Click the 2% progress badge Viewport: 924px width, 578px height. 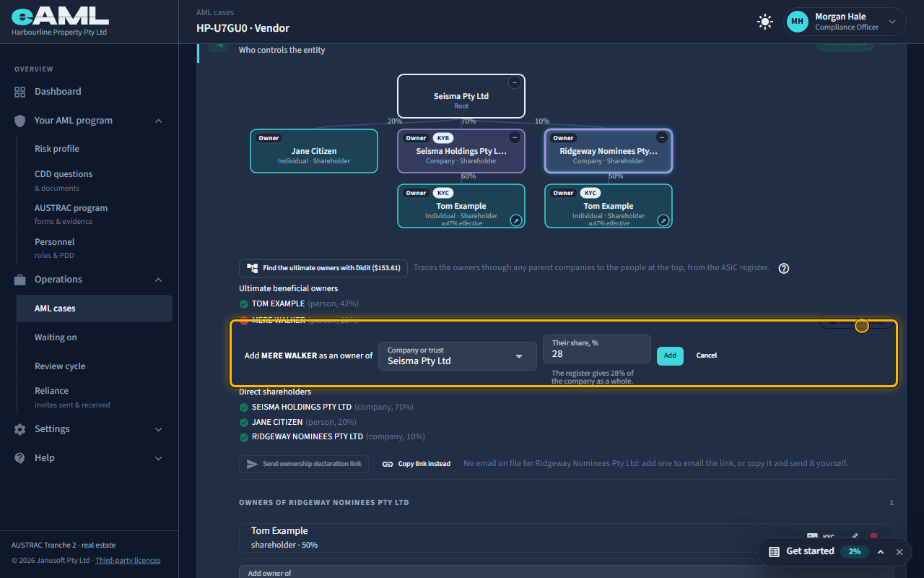(x=855, y=552)
